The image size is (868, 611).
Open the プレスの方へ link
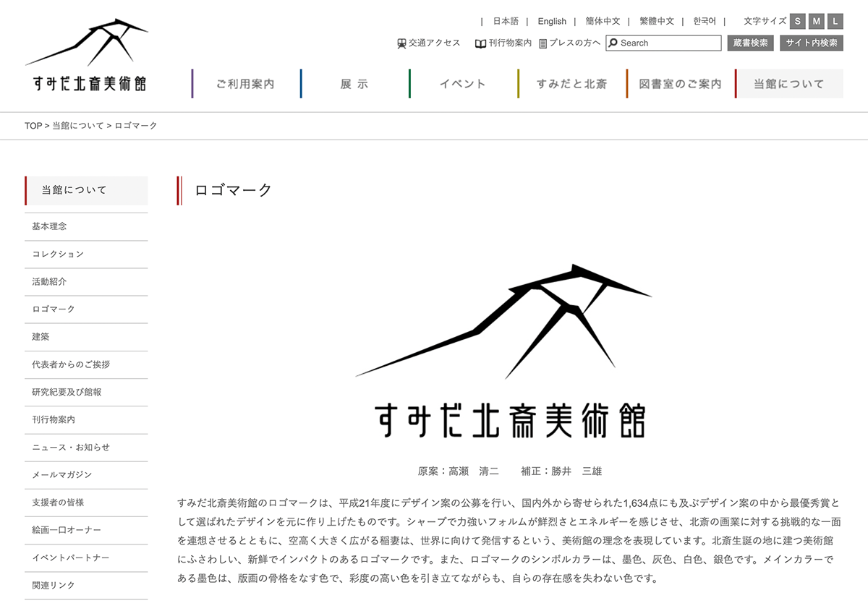574,43
